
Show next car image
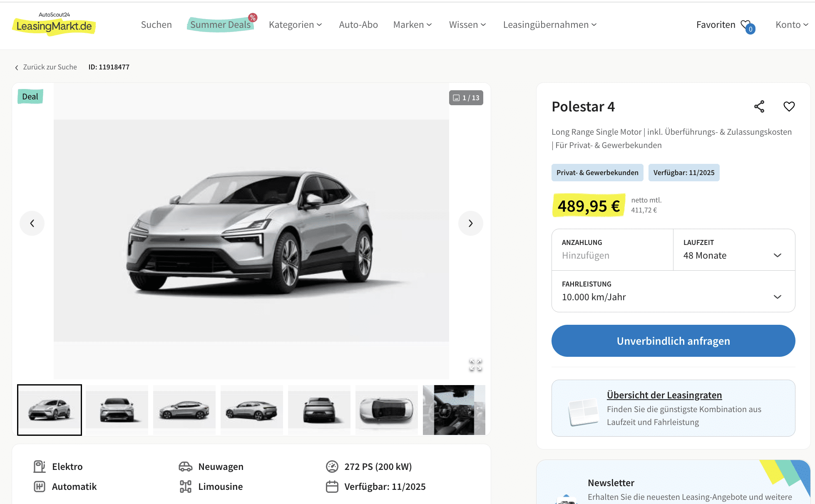pos(471,223)
